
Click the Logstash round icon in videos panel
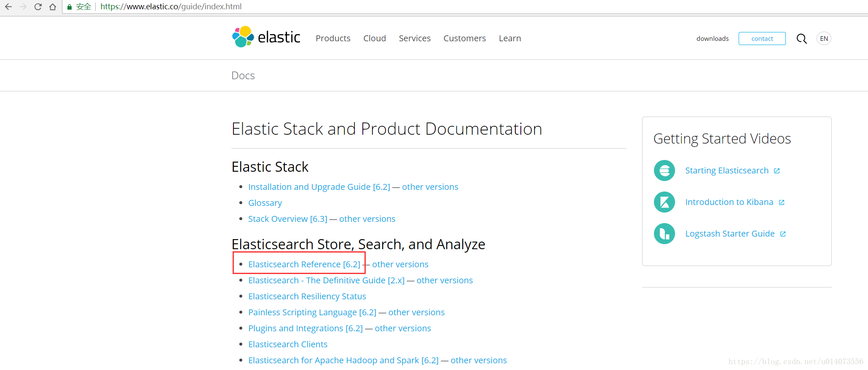664,234
